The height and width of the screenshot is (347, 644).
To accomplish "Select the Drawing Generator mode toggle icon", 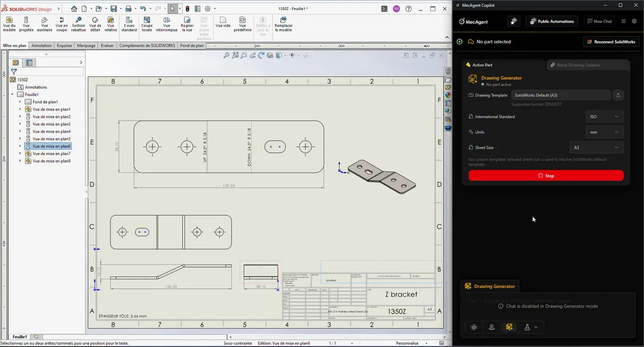I will pyautogui.click(x=509, y=327).
